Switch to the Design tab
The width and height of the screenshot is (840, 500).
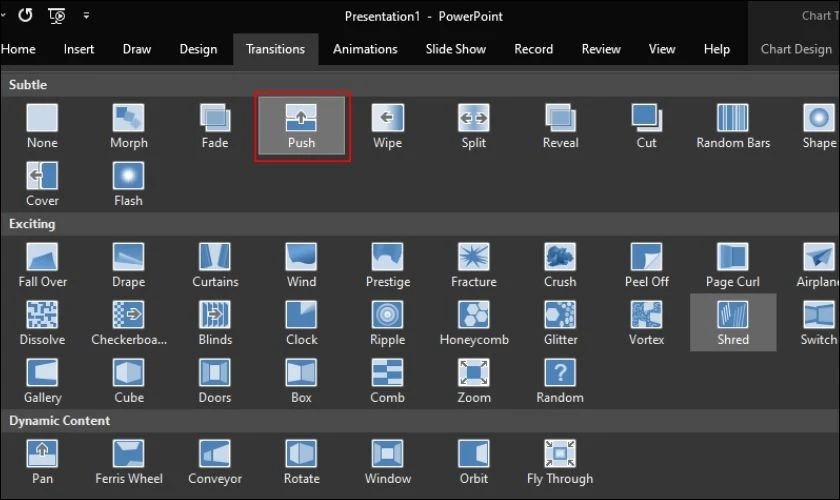point(198,49)
